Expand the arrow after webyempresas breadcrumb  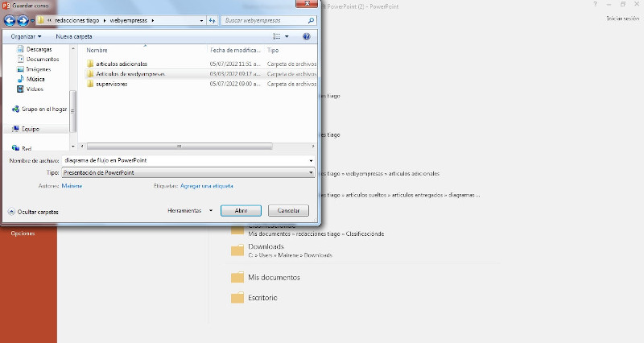(153, 20)
